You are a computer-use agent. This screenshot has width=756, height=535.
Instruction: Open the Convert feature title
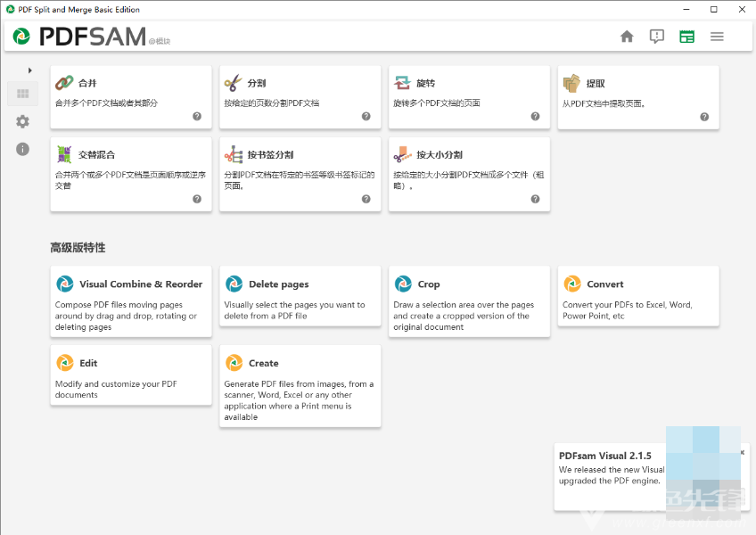point(605,284)
